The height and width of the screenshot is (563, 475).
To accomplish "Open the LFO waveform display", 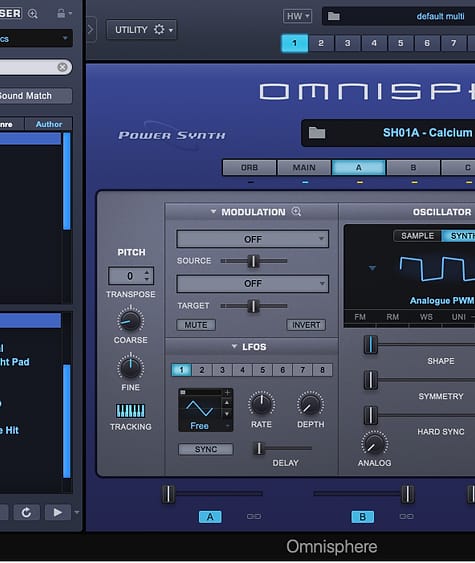I will tap(200, 410).
